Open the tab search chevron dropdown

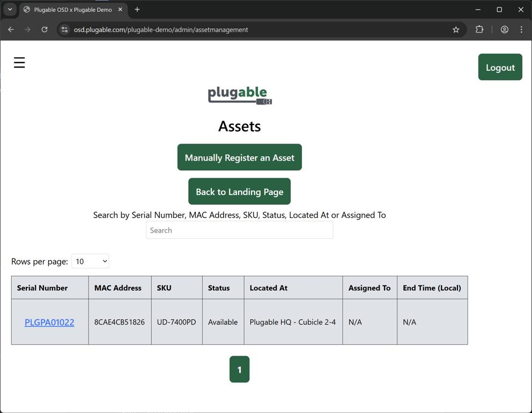pos(9,9)
